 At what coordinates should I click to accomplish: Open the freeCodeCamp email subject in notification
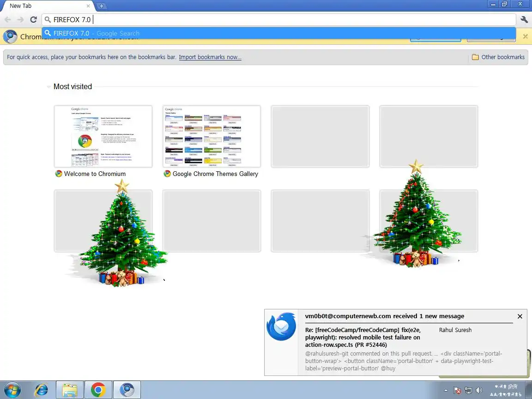point(363,337)
